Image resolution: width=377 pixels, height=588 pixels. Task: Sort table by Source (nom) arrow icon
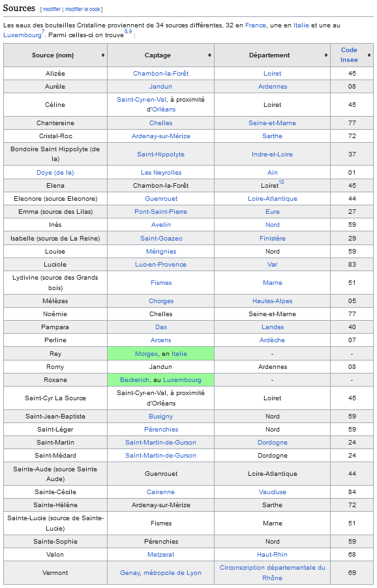[x=103, y=55]
